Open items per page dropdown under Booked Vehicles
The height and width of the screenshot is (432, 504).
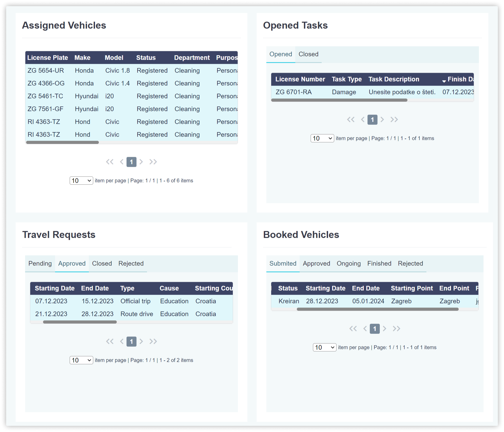click(x=324, y=347)
